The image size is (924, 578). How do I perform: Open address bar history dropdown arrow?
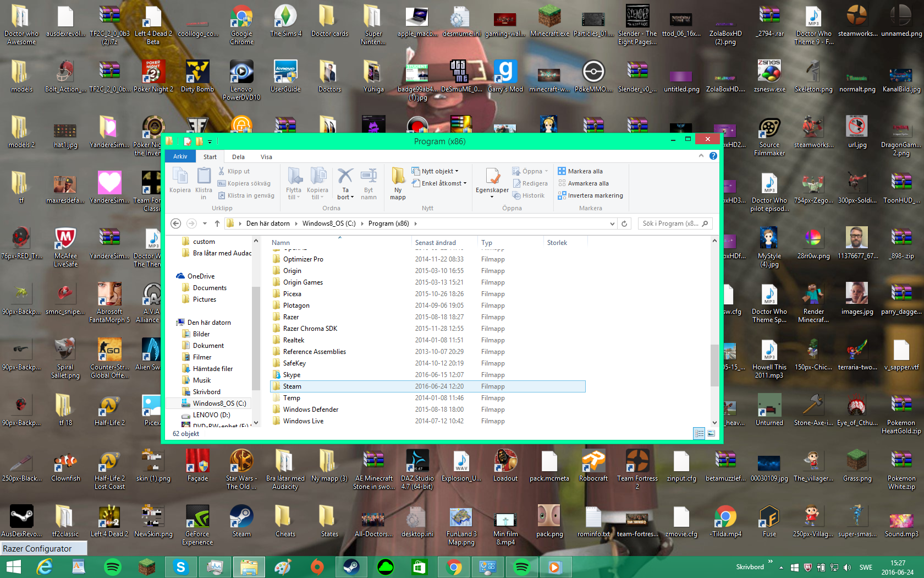[x=612, y=223]
